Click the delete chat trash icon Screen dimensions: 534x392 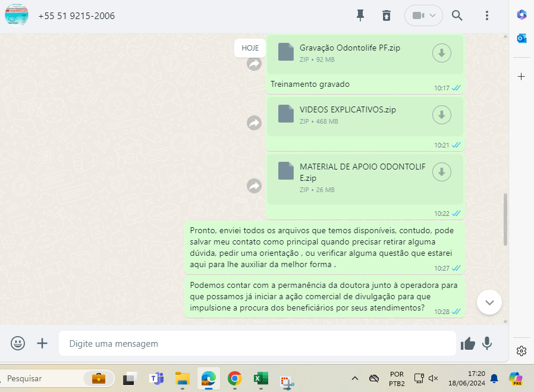387,15
